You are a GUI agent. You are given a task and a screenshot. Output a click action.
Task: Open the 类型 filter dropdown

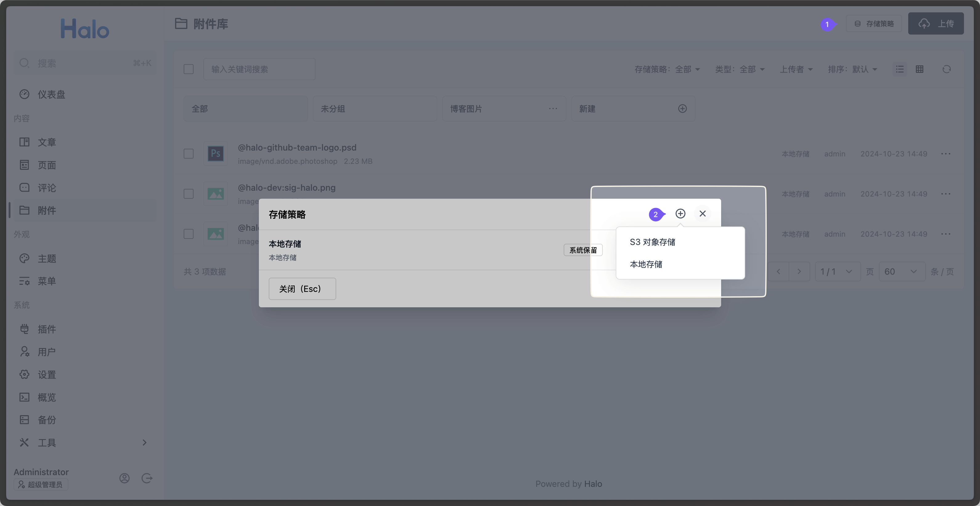tap(740, 69)
